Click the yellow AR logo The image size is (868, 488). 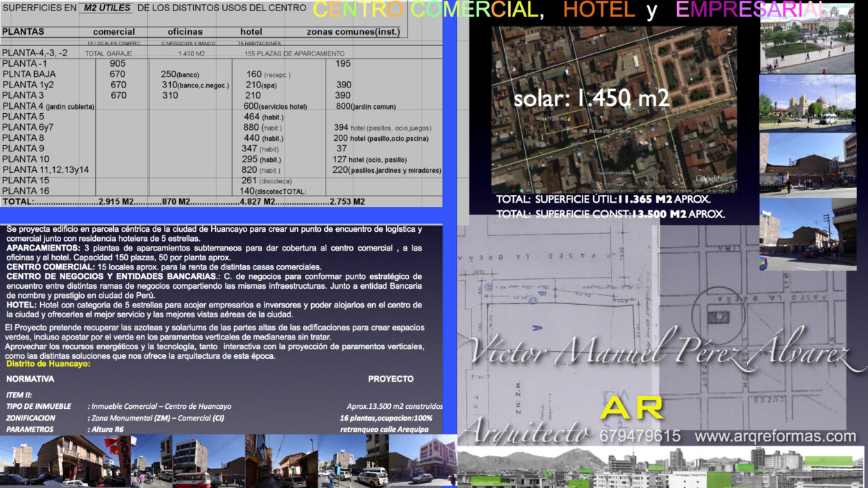(633, 408)
